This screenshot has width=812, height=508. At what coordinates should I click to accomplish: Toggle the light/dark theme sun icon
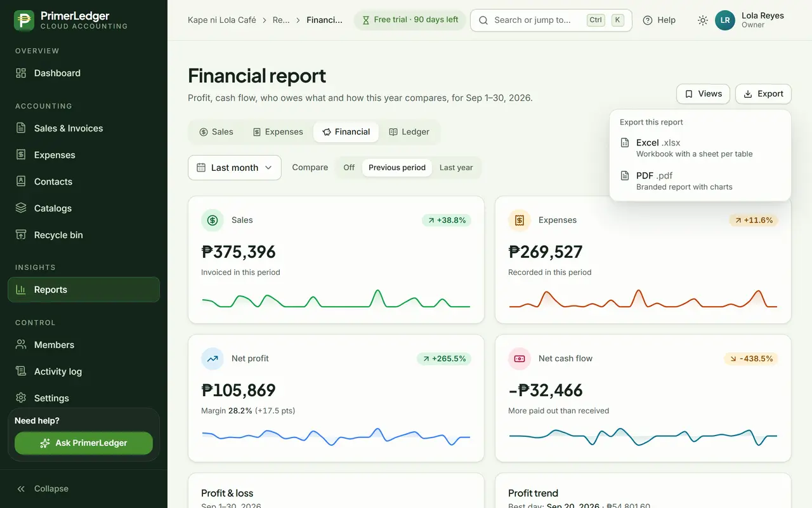coord(703,20)
